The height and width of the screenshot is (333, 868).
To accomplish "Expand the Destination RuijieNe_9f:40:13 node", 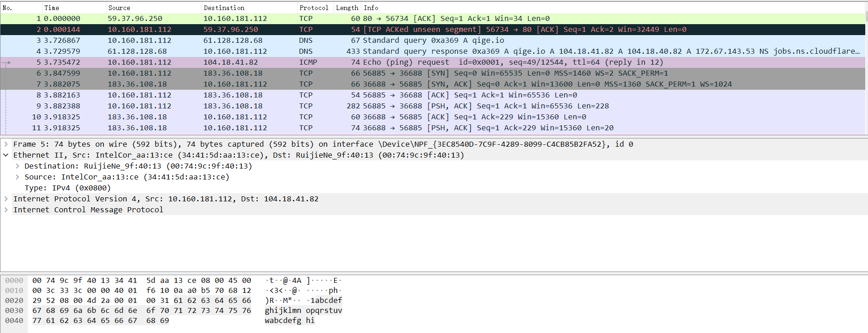I will point(17,166).
